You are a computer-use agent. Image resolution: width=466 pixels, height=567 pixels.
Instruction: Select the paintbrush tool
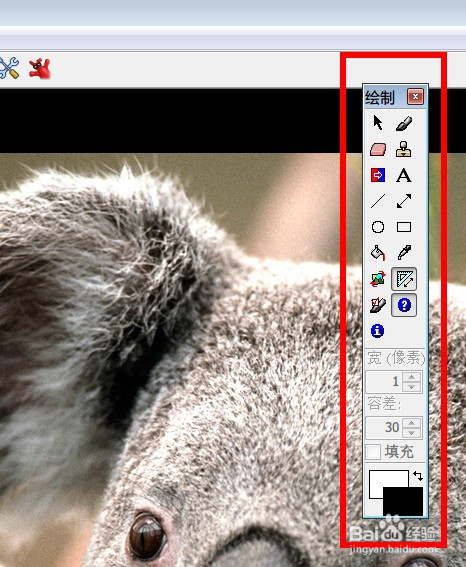[404, 123]
